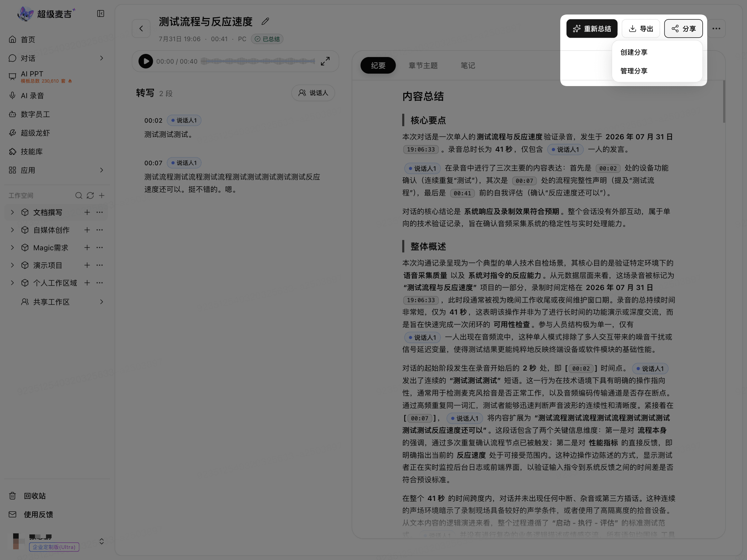Switch to the 章节主题 tab

[x=423, y=65]
